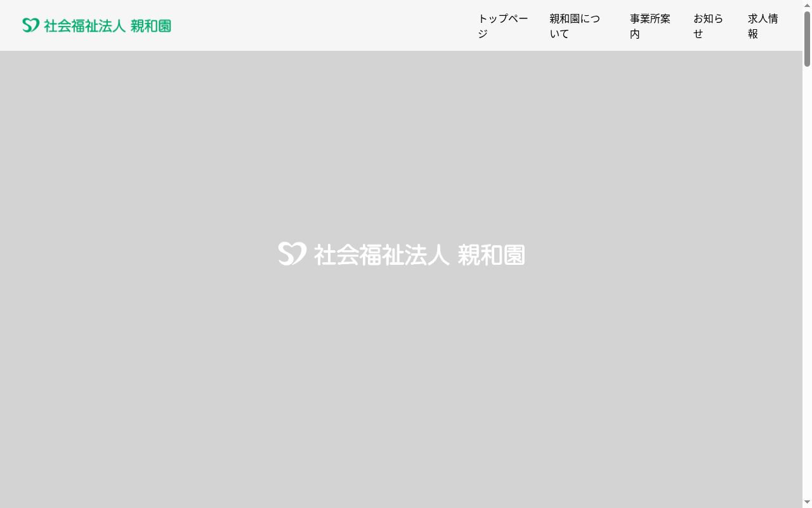Click the page's vertical scrollbar thumb
The width and height of the screenshot is (812, 508).
coord(807,38)
